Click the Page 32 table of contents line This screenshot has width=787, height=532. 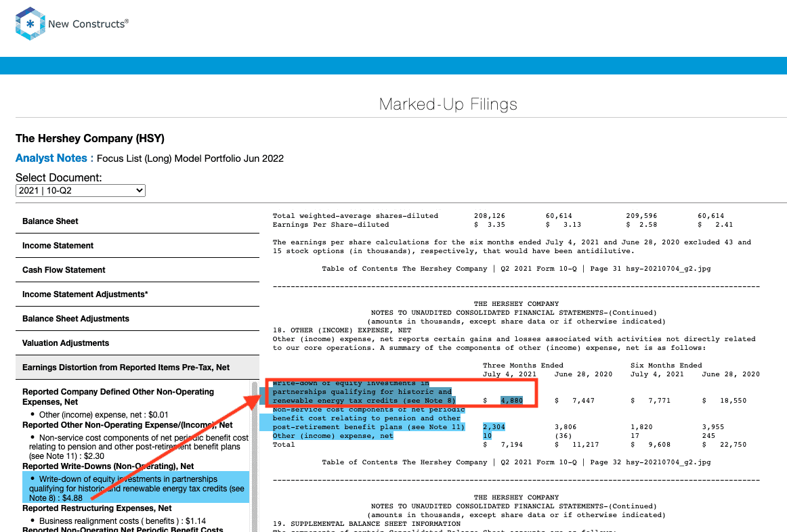click(x=516, y=462)
